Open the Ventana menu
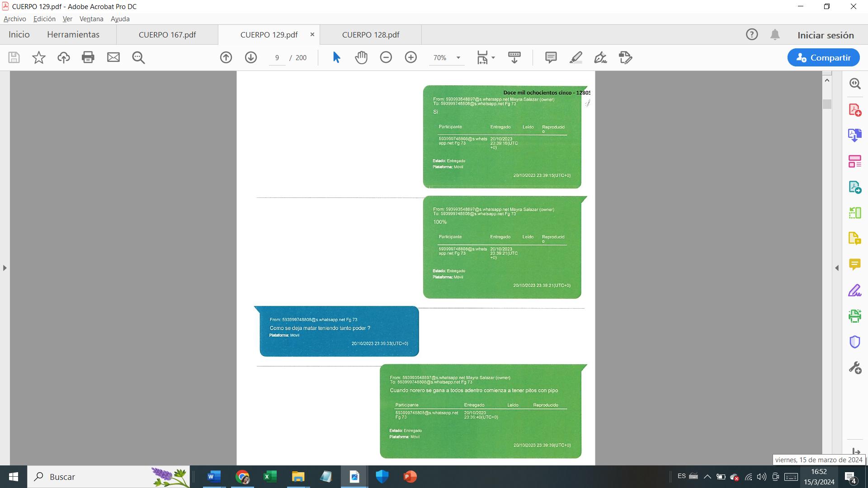 pyautogui.click(x=91, y=19)
